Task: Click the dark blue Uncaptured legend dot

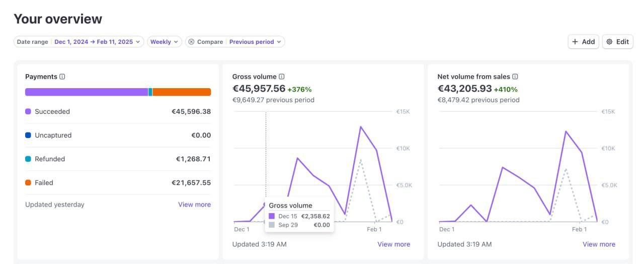Action: click(28, 135)
